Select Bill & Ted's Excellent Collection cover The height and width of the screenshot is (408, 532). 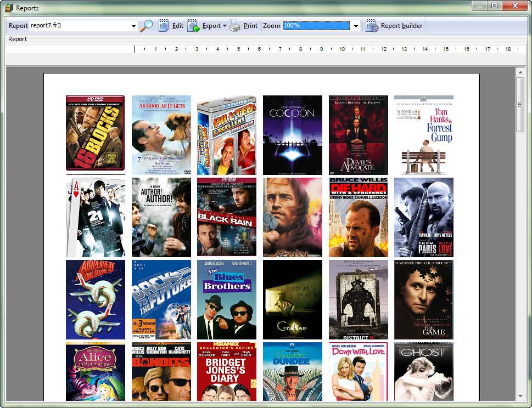tap(227, 135)
